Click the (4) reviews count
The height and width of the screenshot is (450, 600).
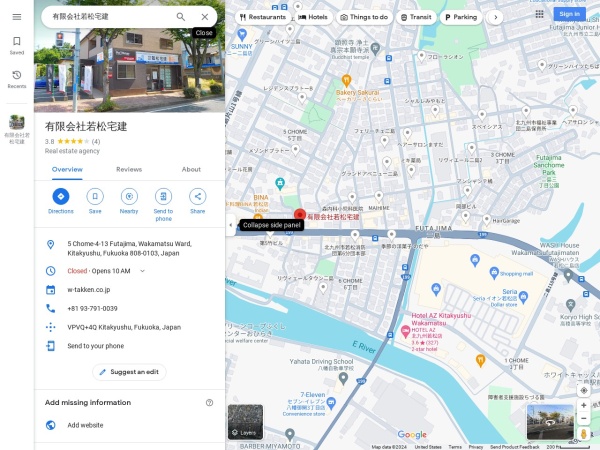(x=96, y=142)
